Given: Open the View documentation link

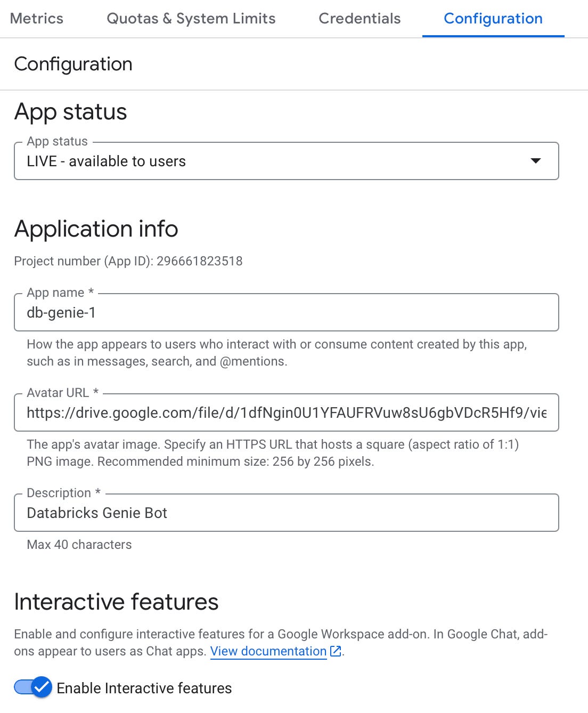Looking at the screenshot, I should pos(268,651).
